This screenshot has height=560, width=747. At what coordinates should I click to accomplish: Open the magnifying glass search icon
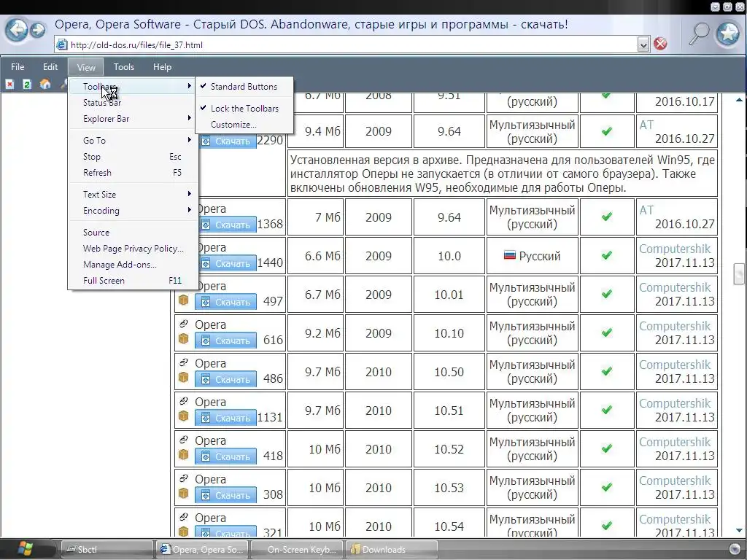[699, 34]
